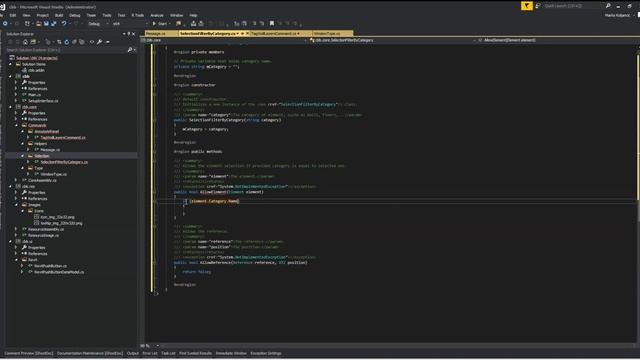Viewport: 640px width, 360px height.
Task: Click the Home icon in Solution Explorer
Action: (25, 42)
